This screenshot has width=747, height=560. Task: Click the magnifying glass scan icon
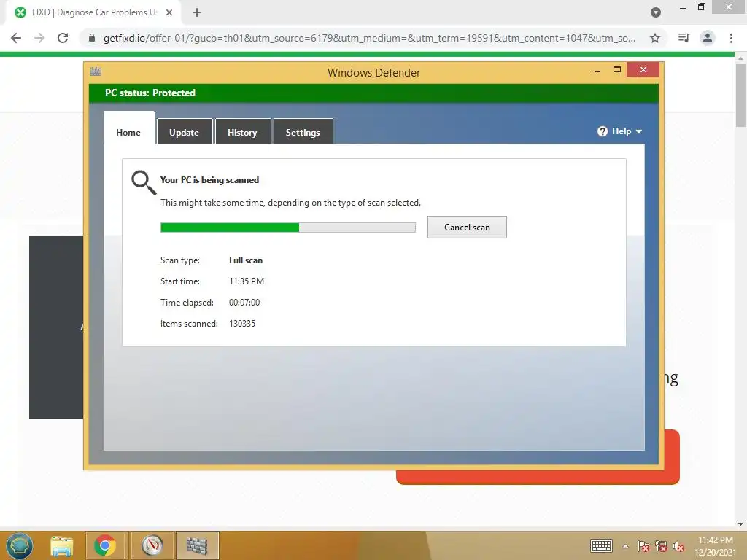coord(144,183)
